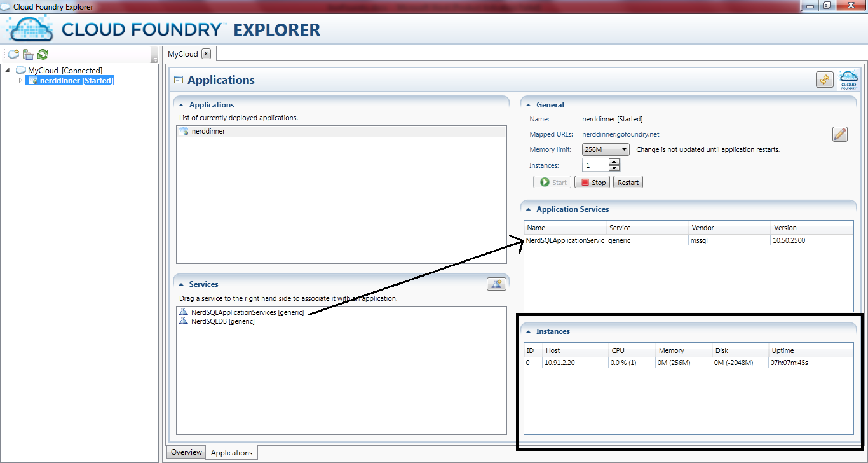Screen dimensions: 868x463
Task: Click the nerddinner app icon in tree
Action: click(34, 81)
